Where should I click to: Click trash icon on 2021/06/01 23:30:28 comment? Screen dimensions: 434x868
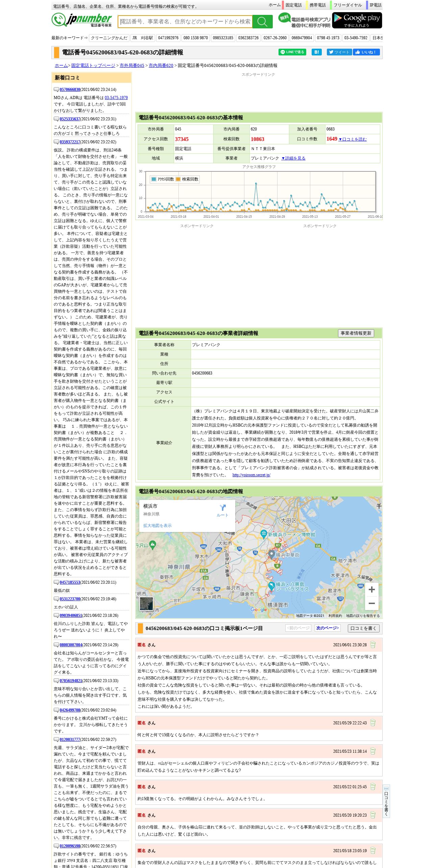click(373, 645)
